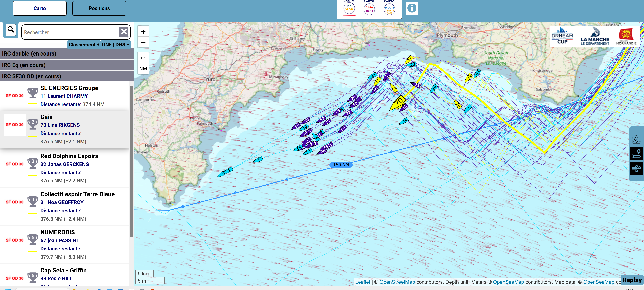
Task: Open the map layer selector icon
Action: (x=636, y=139)
